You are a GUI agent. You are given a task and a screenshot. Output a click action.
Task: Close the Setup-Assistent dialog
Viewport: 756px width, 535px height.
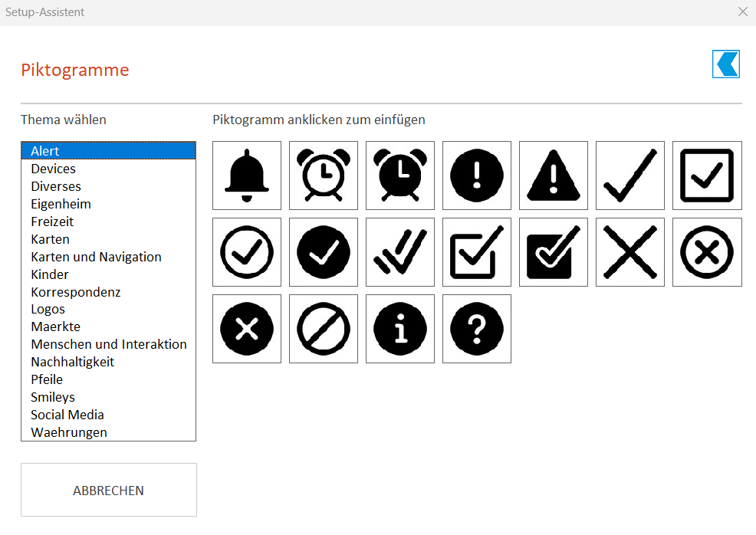click(742, 11)
